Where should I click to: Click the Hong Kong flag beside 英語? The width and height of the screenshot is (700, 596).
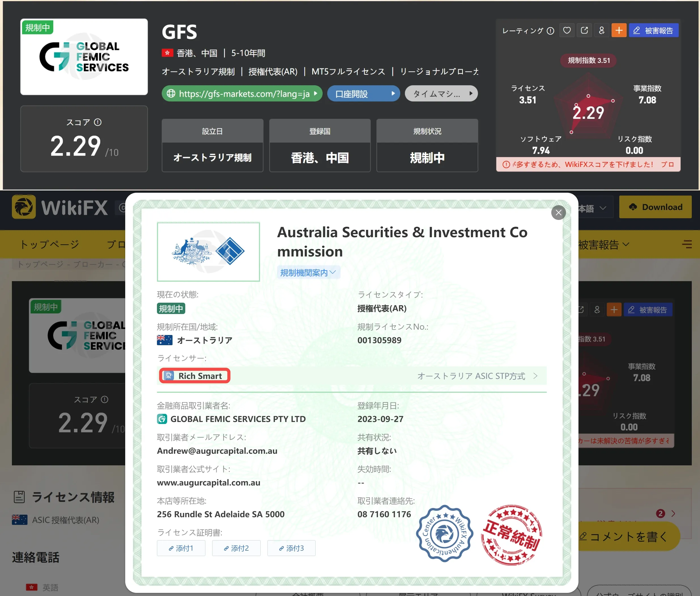pos(31,587)
